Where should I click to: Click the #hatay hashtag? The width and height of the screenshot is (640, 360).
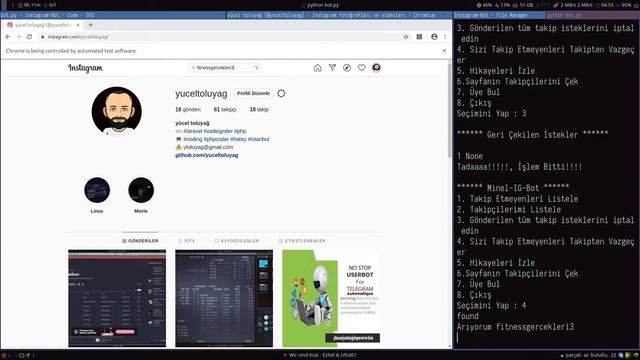tap(238, 139)
